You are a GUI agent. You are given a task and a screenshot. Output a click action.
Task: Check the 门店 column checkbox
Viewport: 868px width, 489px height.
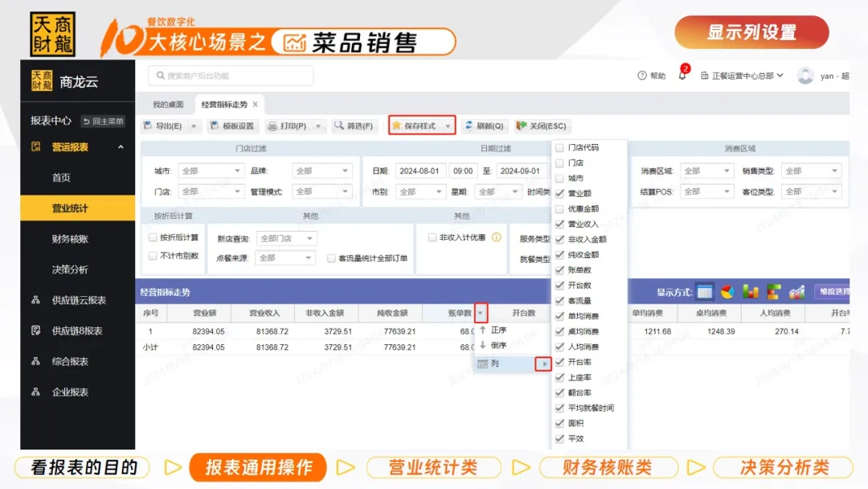[559, 162]
